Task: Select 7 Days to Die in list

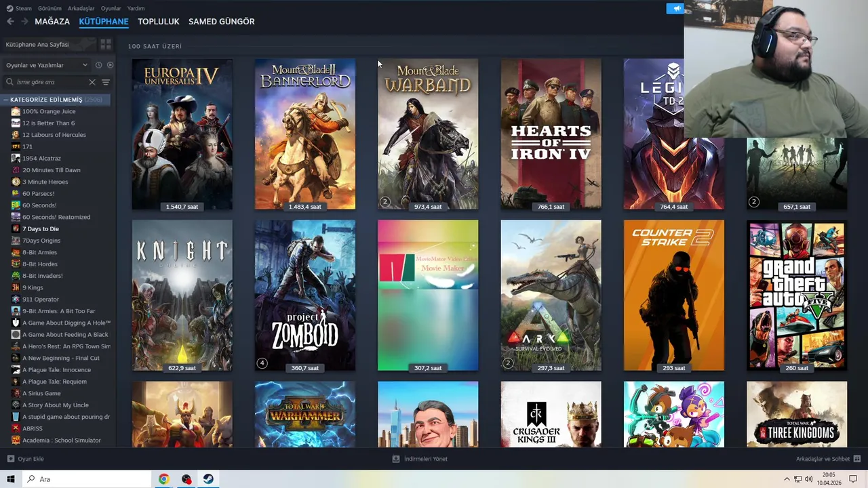Action: (x=41, y=229)
